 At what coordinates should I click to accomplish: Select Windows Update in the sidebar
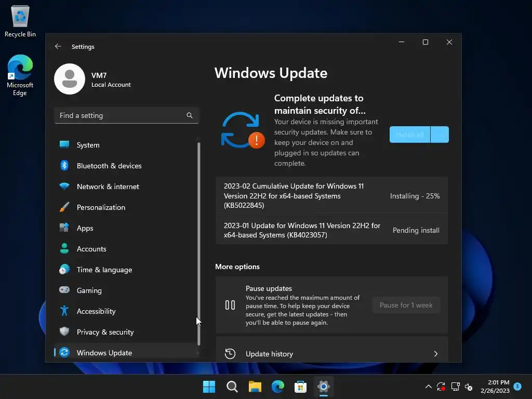point(126,353)
